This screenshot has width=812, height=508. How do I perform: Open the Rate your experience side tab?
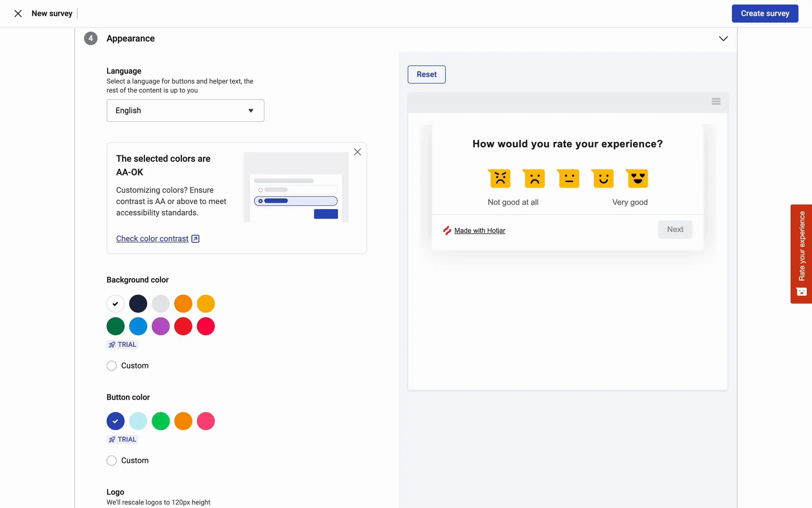[801, 254]
